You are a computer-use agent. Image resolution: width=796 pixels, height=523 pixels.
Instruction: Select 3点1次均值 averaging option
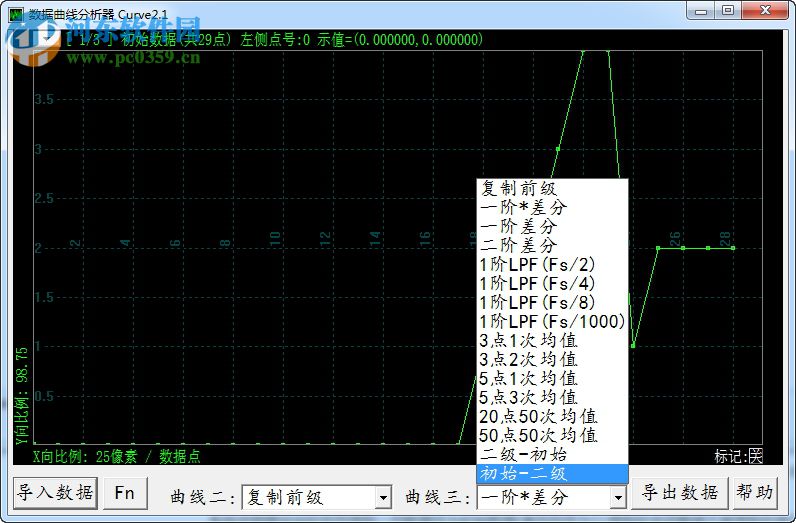pyautogui.click(x=552, y=340)
